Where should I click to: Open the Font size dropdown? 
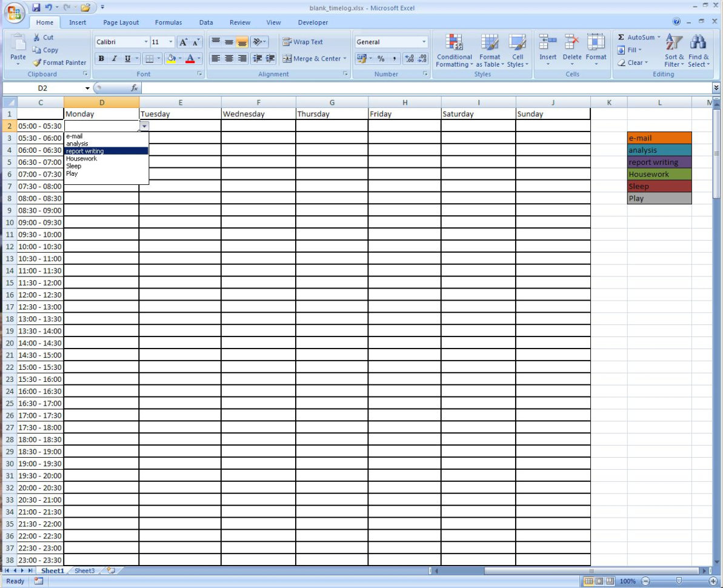click(170, 41)
